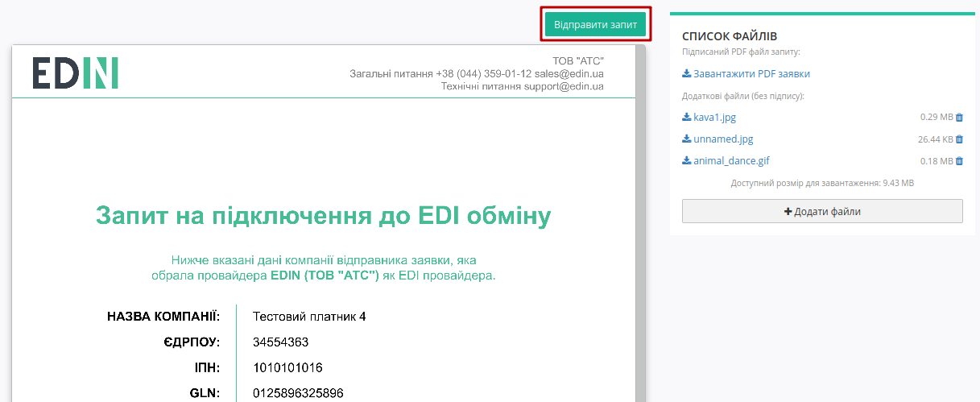The image size is (980, 402).
Task: Click download icon beside unnamed.jpg
Action: (686, 139)
